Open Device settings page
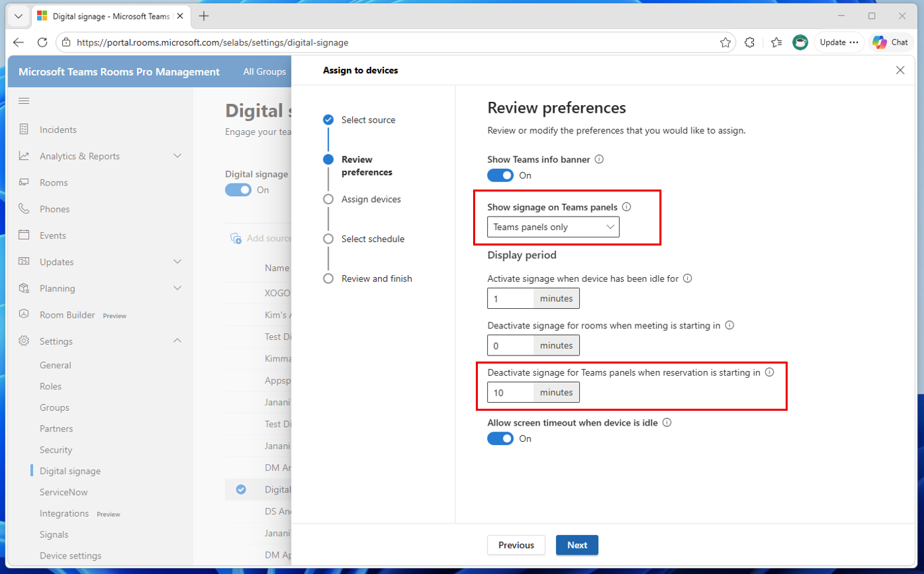Image resolution: width=924 pixels, height=574 pixels. click(x=70, y=556)
